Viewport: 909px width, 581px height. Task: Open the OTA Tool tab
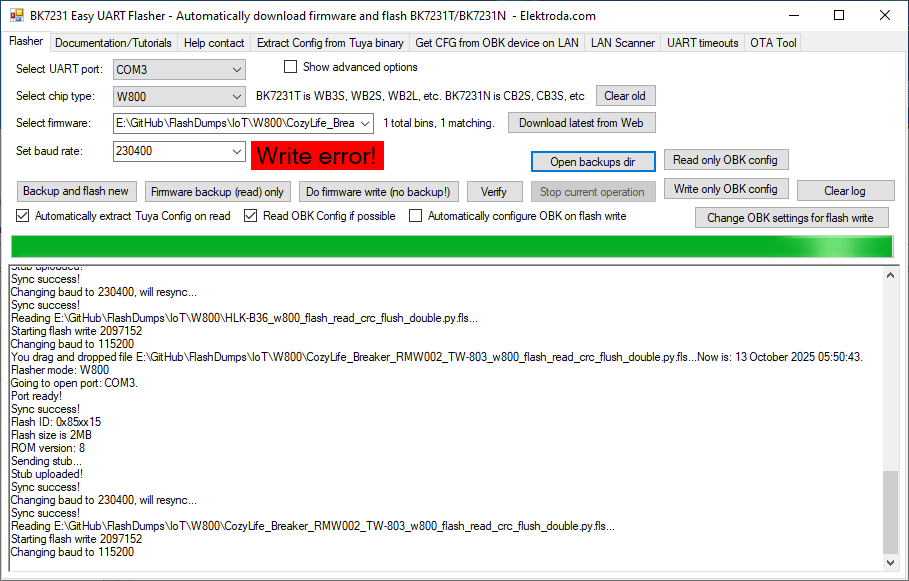coord(773,43)
